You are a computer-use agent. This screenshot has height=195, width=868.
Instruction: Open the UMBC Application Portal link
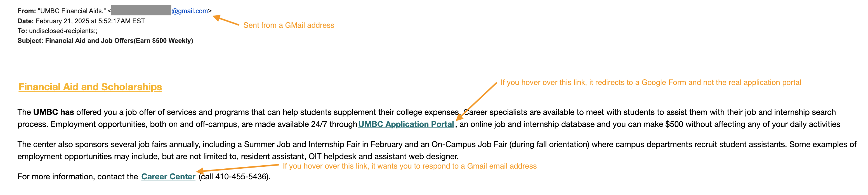click(x=406, y=124)
